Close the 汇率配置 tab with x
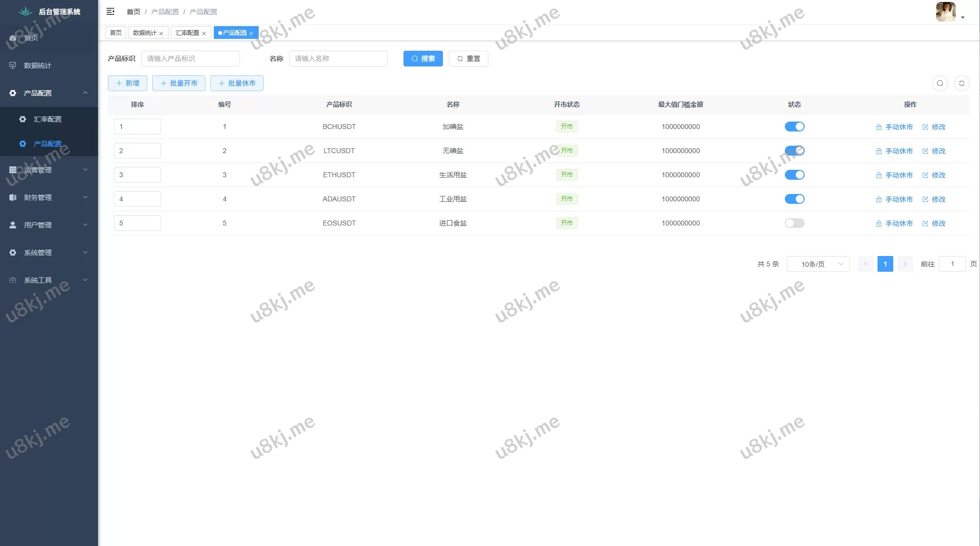 (x=204, y=33)
